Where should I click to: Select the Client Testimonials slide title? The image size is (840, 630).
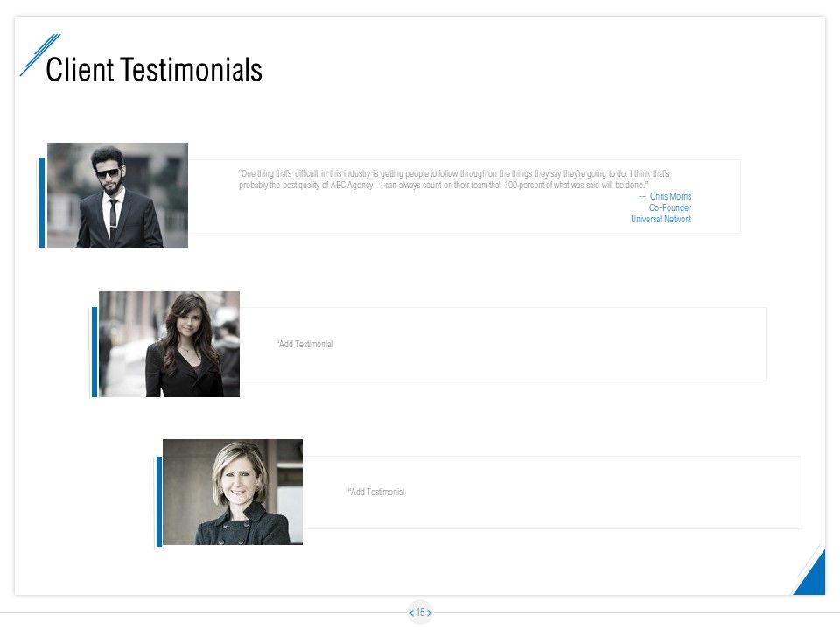pos(154,70)
